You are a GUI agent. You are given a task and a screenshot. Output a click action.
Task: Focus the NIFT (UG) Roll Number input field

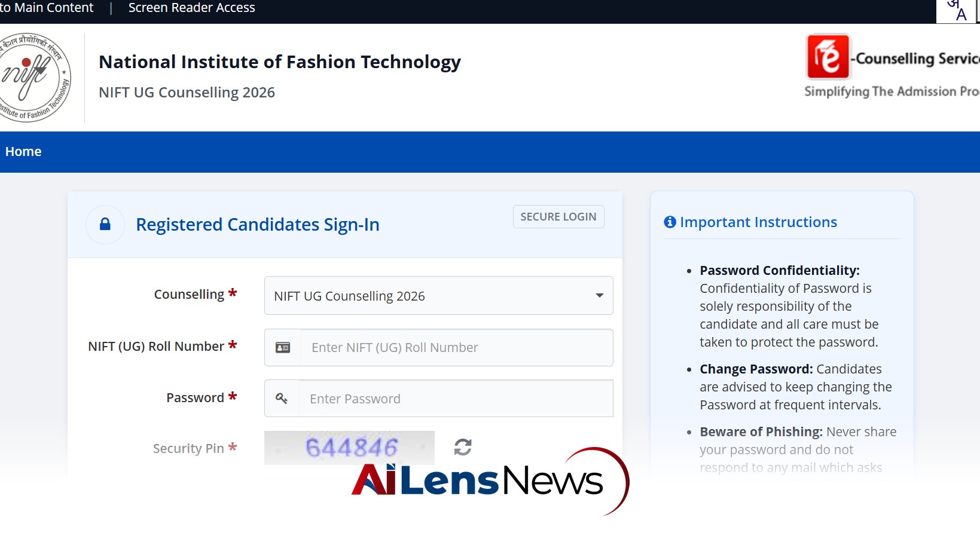coord(456,347)
